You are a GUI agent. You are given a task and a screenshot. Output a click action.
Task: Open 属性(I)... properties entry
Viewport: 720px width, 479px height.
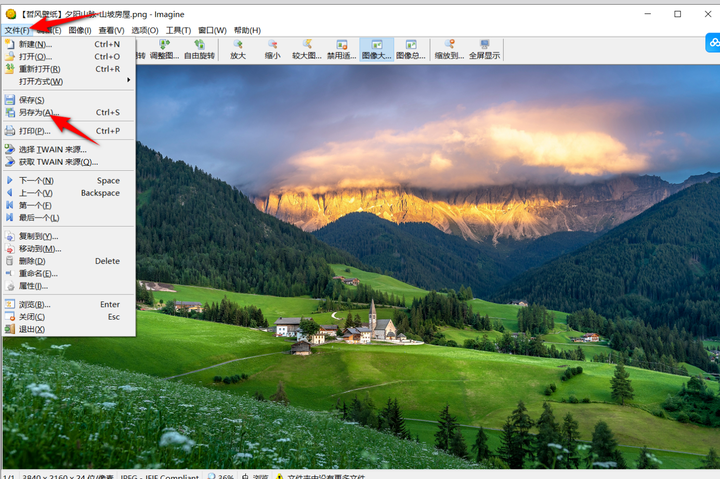pos(69,286)
